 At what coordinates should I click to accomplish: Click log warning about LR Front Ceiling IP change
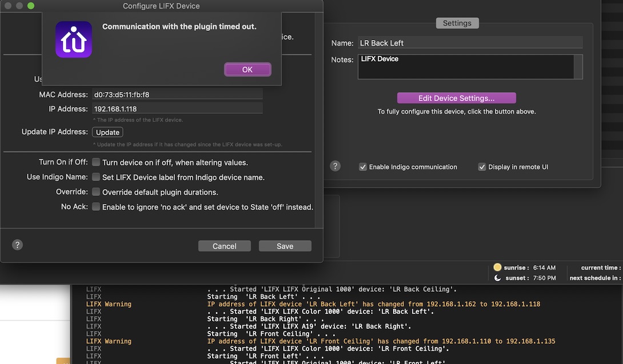(x=381, y=341)
